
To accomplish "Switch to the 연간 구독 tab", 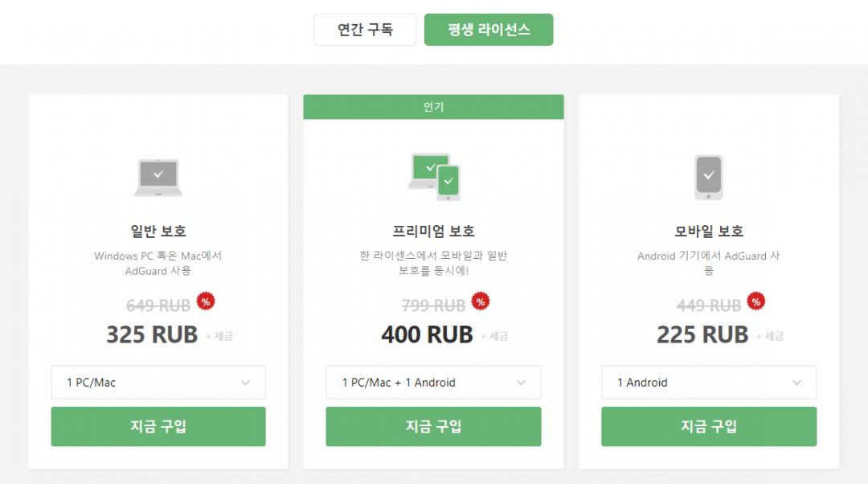I will (365, 30).
